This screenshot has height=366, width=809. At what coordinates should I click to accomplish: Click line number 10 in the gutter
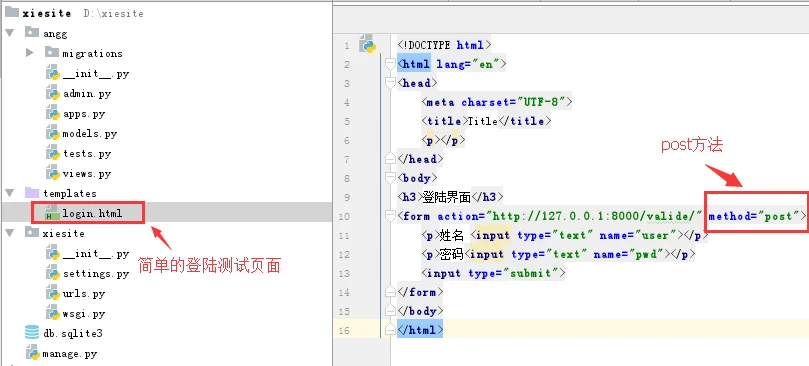click(344, 216)
